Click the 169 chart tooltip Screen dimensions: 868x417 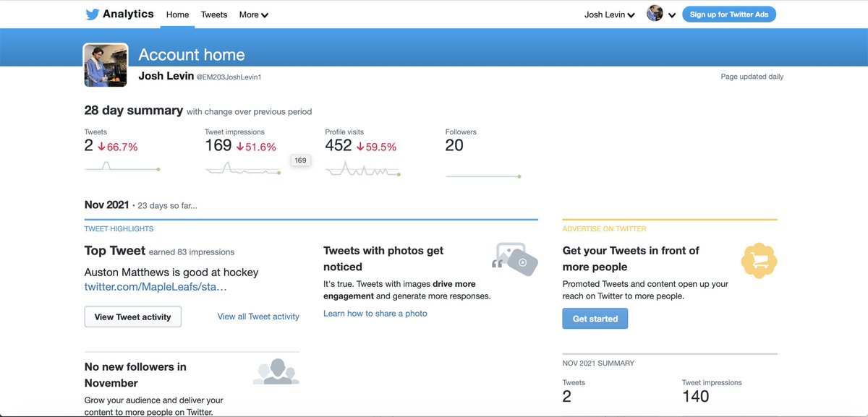point(300,160)
